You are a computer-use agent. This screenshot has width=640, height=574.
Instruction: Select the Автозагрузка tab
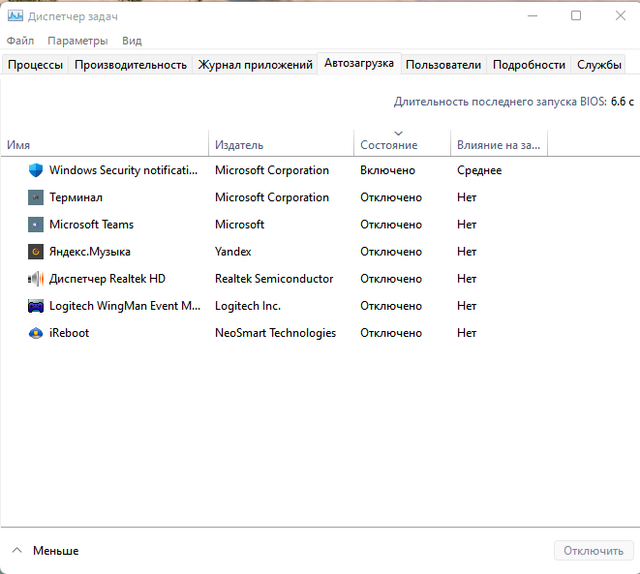tap(359, 63)
